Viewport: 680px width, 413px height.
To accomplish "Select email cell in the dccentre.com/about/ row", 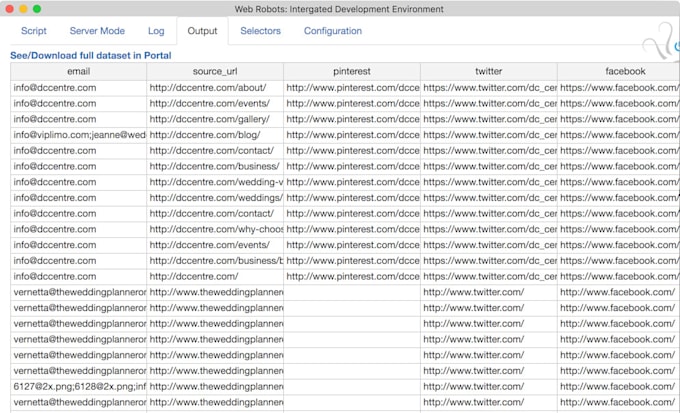I will point(78,88).
